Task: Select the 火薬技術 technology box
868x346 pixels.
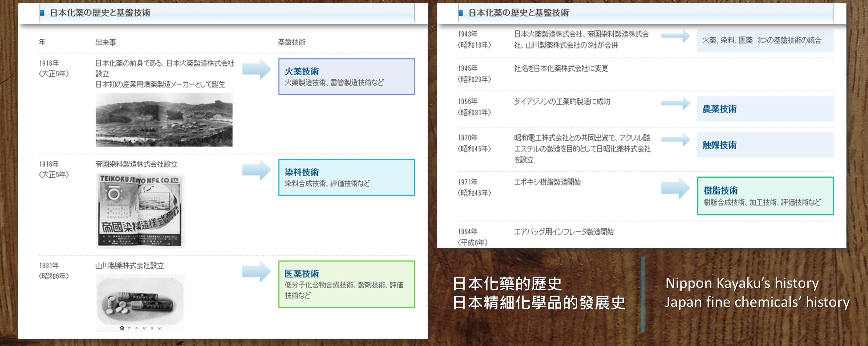Action: (x=347, y=77)
